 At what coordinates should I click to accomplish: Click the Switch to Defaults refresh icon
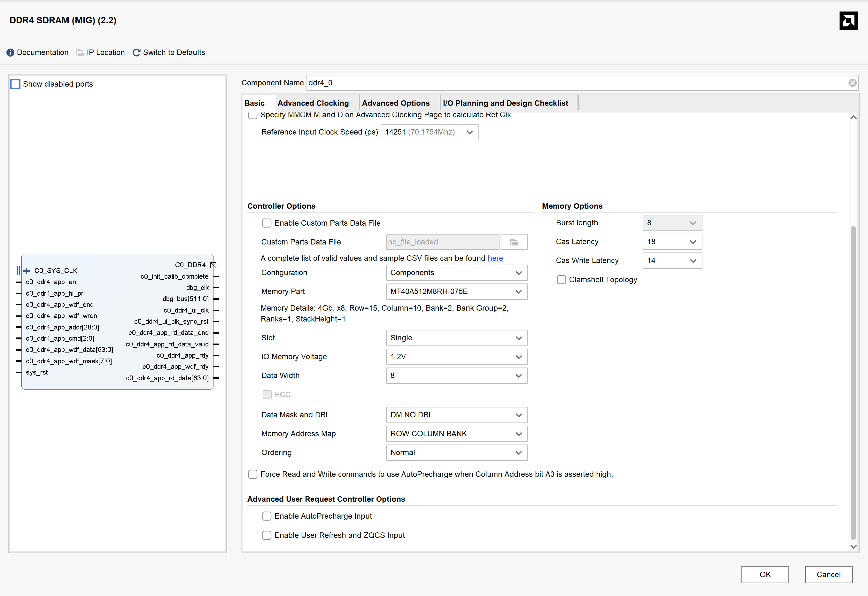137,53
